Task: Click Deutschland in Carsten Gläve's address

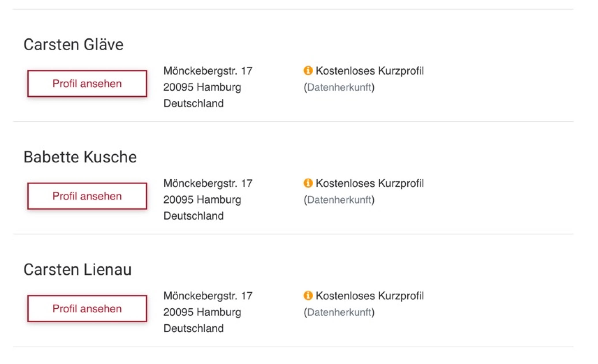Action: [x=193, y=103]
